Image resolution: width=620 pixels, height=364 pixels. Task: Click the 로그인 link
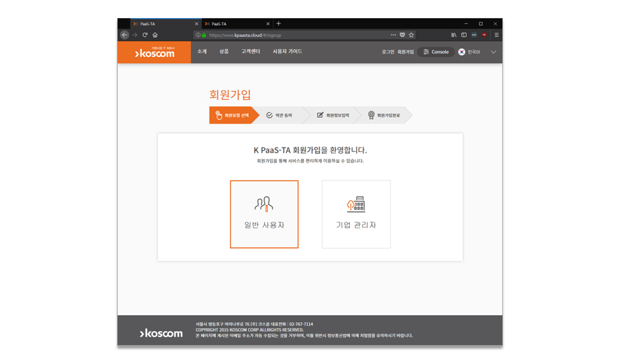pos(388,52)
